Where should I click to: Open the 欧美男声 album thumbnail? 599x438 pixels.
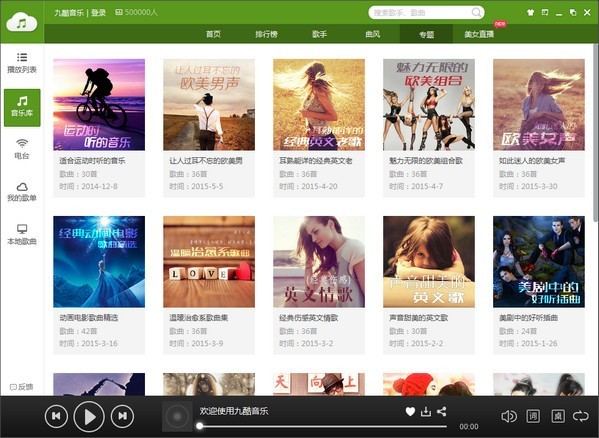[x=209, y=105]
